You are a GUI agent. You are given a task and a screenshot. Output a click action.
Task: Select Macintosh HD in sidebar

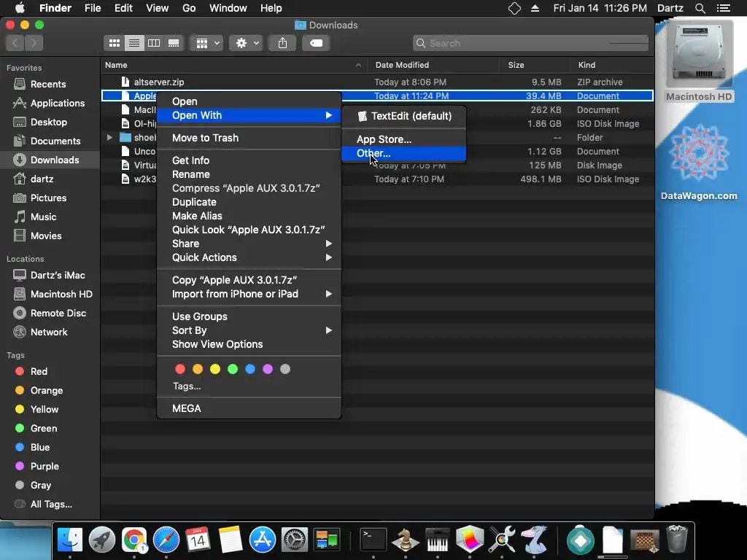[x=61, y=295]
